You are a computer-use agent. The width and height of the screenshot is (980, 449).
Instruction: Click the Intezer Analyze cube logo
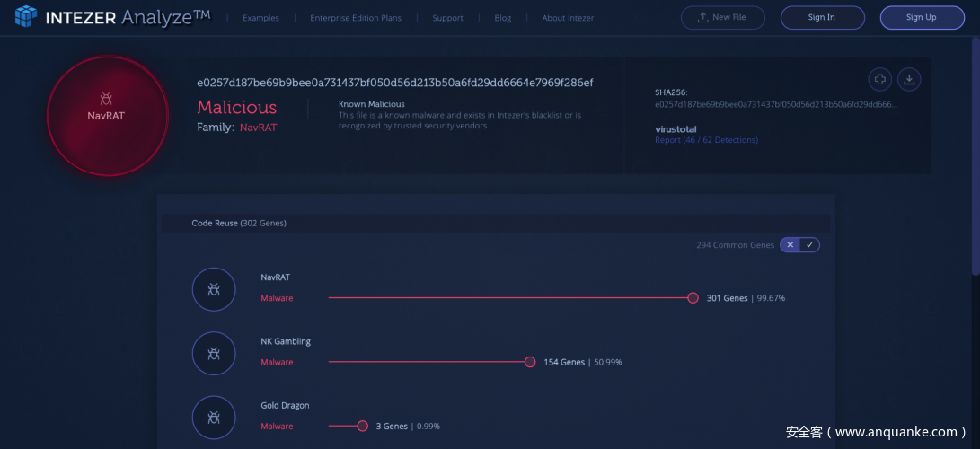coord(27,16)
